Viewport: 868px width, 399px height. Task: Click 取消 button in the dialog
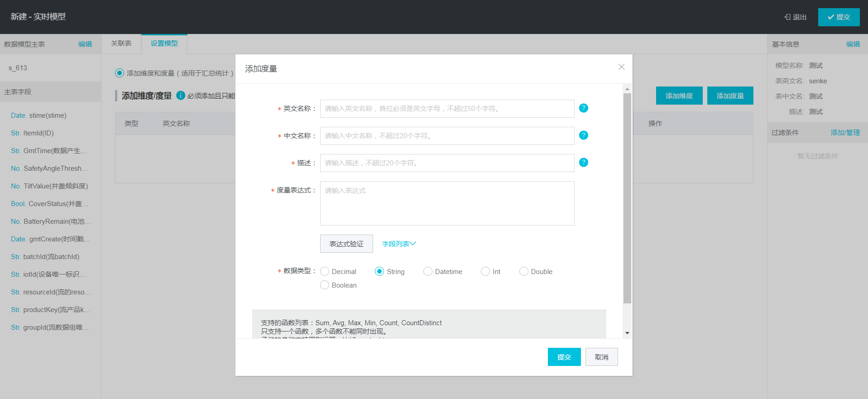pos(602,357)
